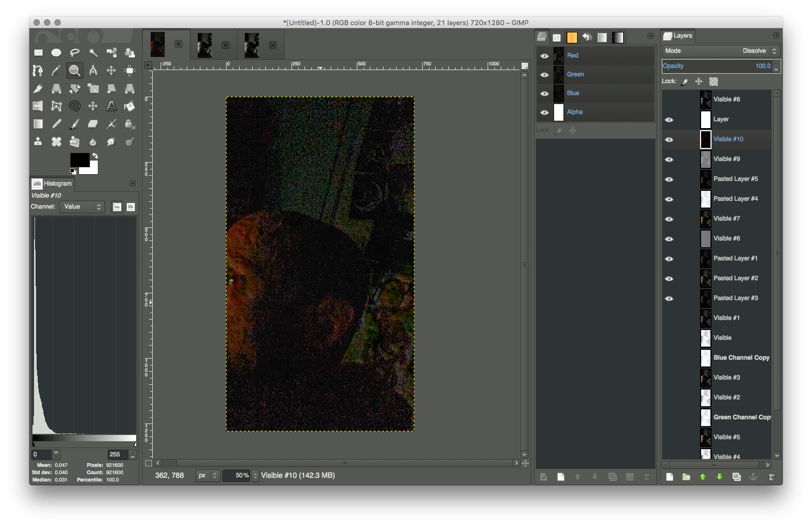The image size is (812, 527).
Task: Open the Undo History tab
Action: 588,37
